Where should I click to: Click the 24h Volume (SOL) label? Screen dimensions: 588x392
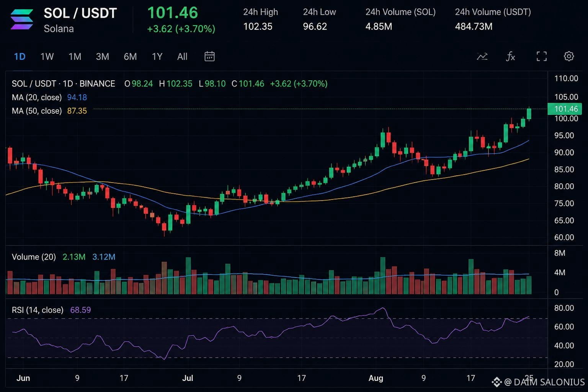[400, 12]
